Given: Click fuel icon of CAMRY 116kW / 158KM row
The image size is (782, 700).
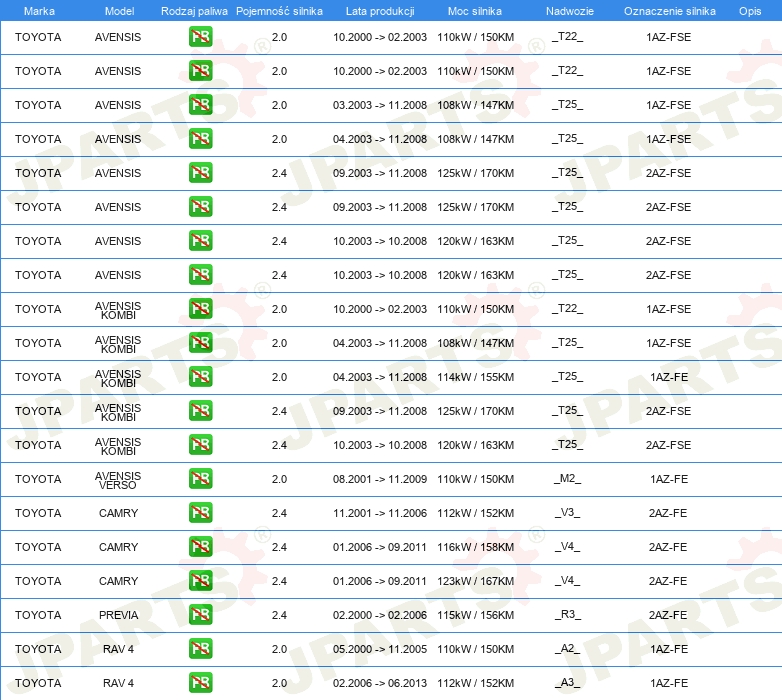Looking at the screenshot, I should (x=200, y=546).
